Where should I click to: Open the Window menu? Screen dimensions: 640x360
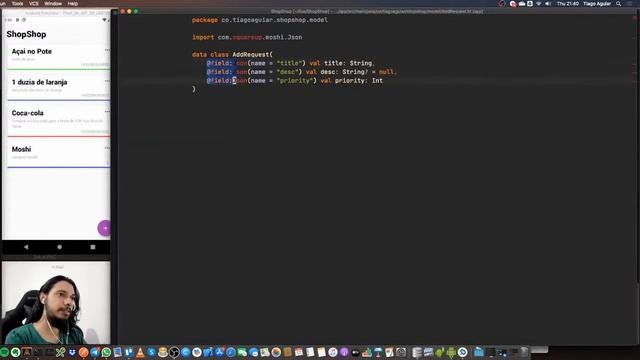[53, 4]
